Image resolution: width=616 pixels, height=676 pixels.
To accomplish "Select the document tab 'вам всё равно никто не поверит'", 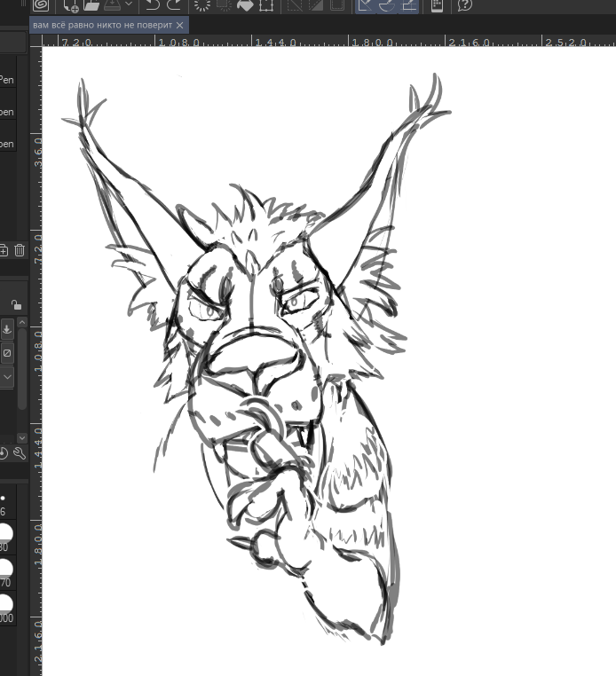I will pos(102,26).
